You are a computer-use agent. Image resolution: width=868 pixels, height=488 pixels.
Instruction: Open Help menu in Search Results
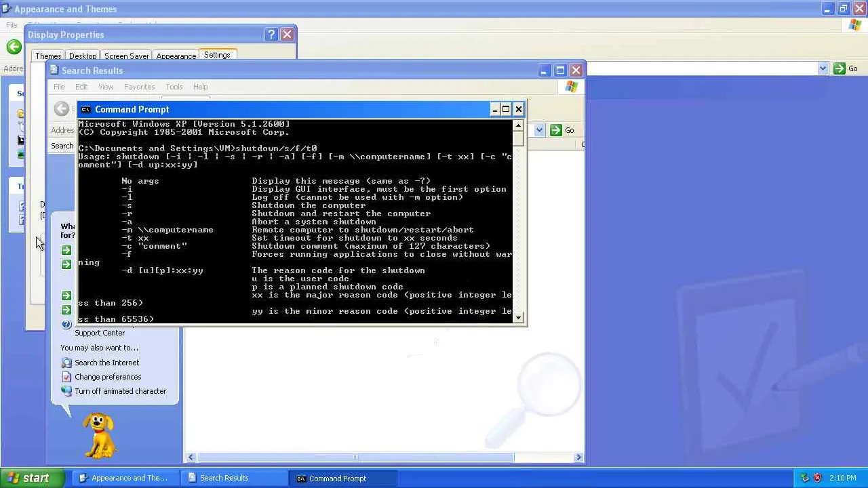[200, 87]
